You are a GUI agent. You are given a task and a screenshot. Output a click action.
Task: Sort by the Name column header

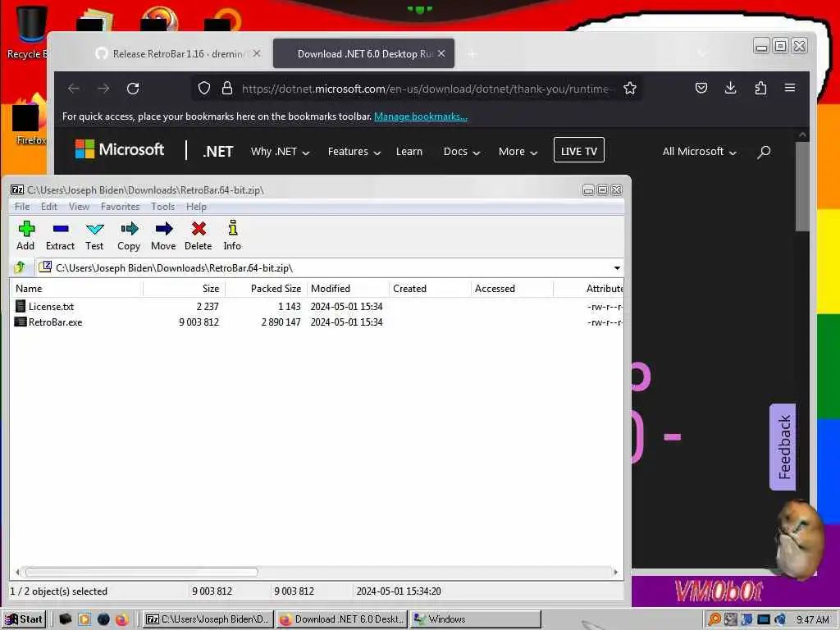point(77,289)
